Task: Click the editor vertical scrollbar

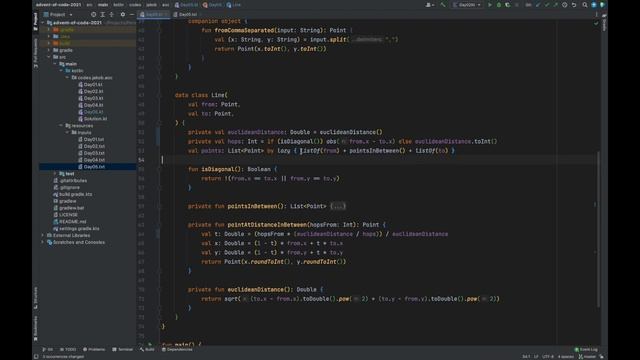Action: pos(598,229)
